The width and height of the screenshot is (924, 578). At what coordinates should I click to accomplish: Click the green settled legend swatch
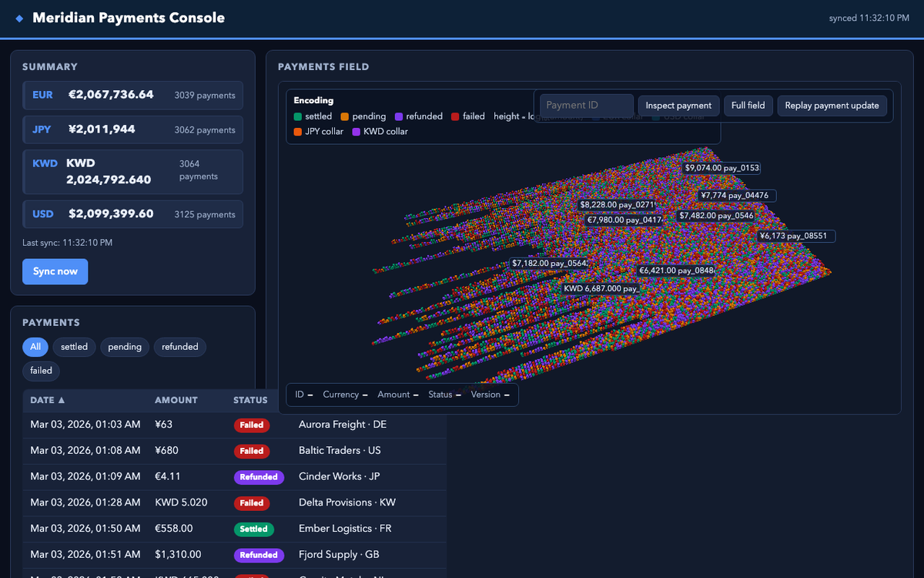point(298,116)
